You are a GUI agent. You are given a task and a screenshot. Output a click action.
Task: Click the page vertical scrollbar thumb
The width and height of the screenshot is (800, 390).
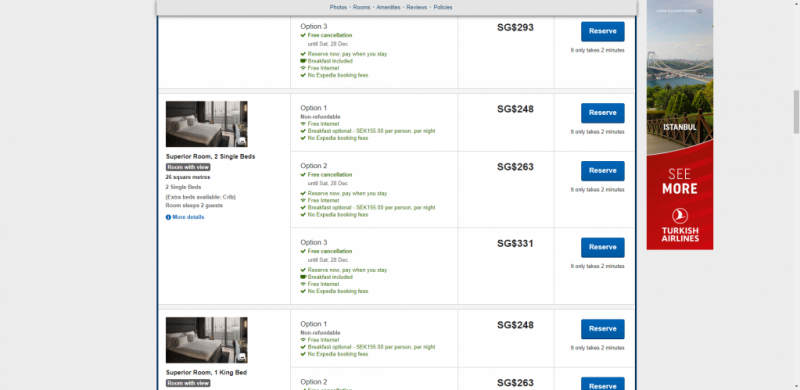(796, 112)
